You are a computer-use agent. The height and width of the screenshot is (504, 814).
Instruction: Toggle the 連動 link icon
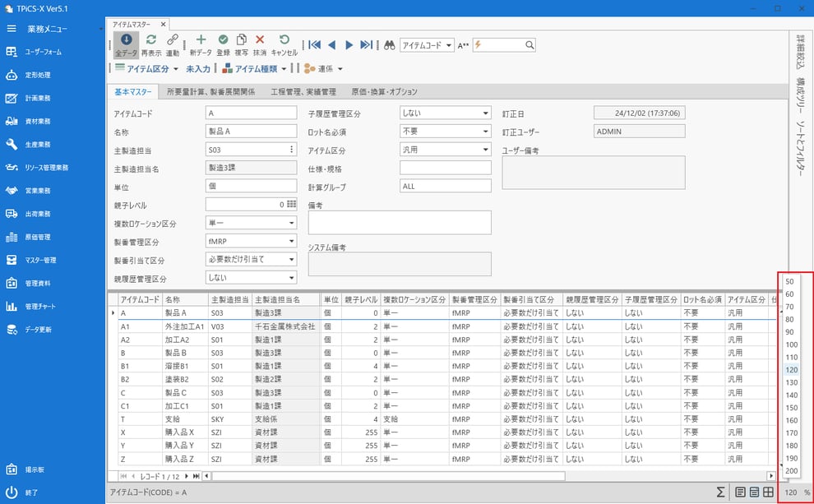coord(172,39)
